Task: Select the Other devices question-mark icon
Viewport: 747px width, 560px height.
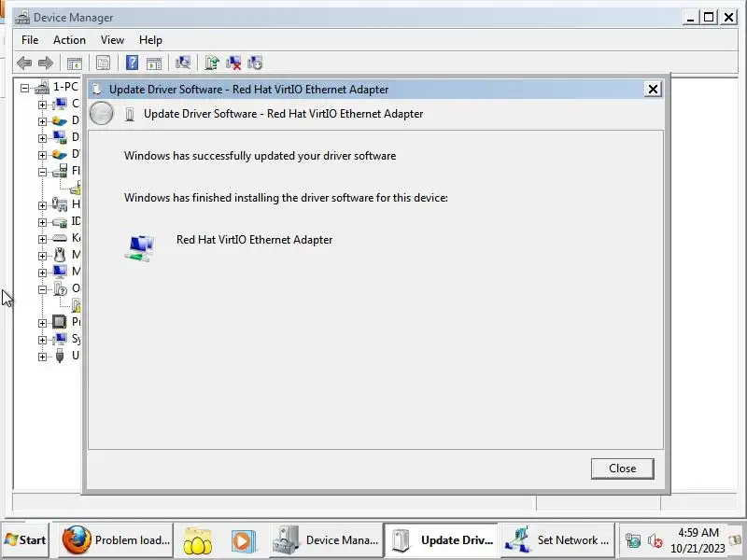Action: click(x=61, y=288)
